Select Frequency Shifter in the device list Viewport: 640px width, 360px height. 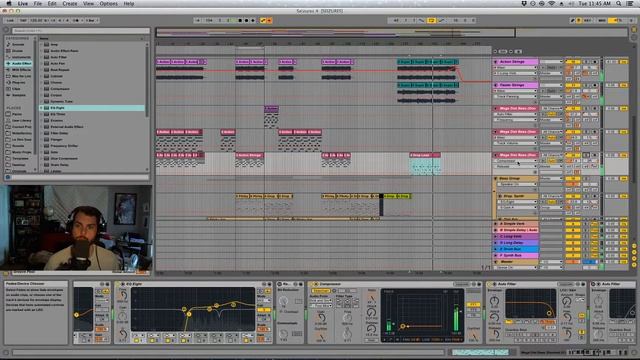click(64, 146)
